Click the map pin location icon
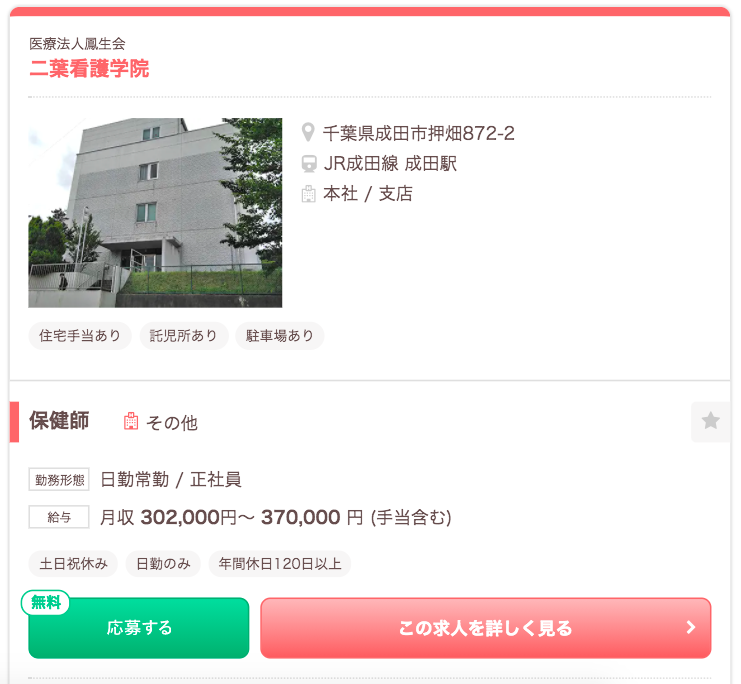The image size is (741, 684). [308, 132]
